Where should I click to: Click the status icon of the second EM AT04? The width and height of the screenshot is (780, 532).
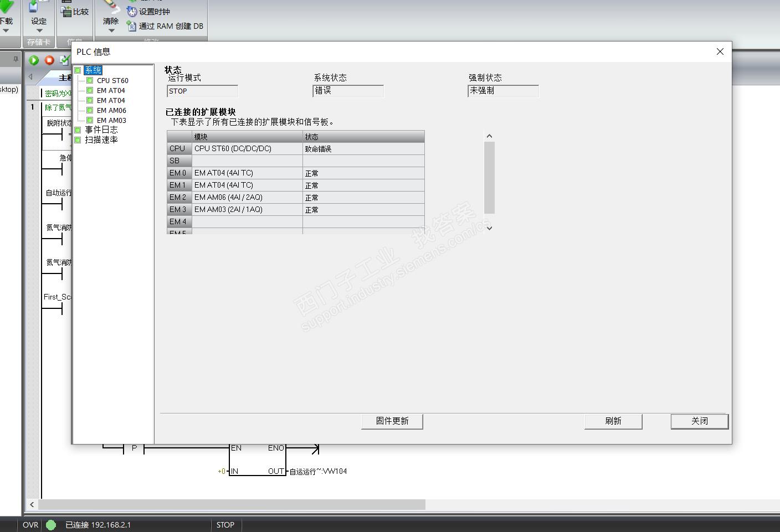click(90, 100)
